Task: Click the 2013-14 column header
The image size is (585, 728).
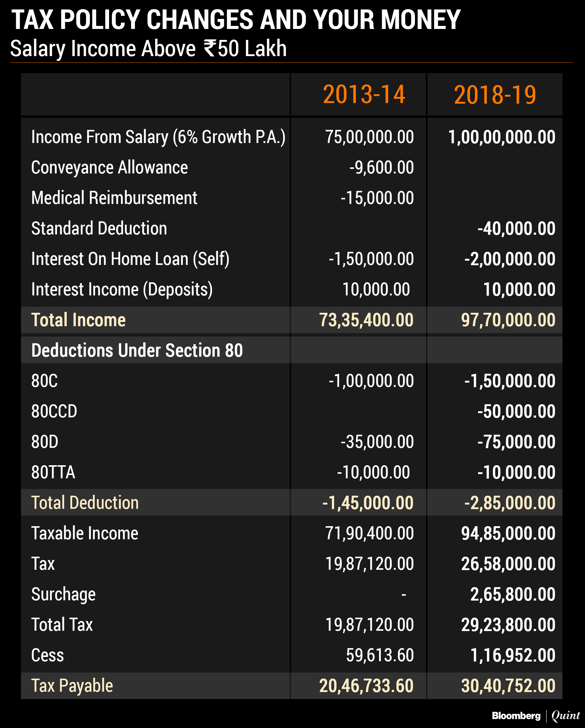Action: coord(364,95)
